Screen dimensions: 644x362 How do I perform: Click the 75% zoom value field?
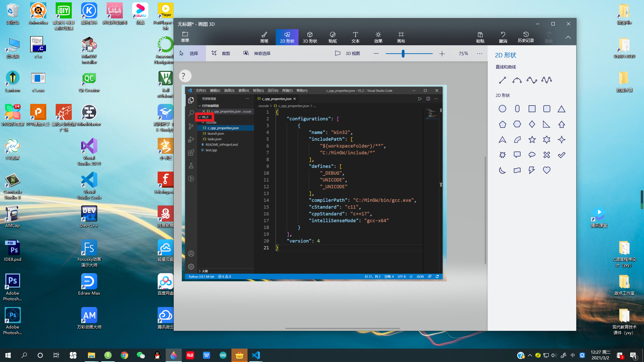coord(463,54)
